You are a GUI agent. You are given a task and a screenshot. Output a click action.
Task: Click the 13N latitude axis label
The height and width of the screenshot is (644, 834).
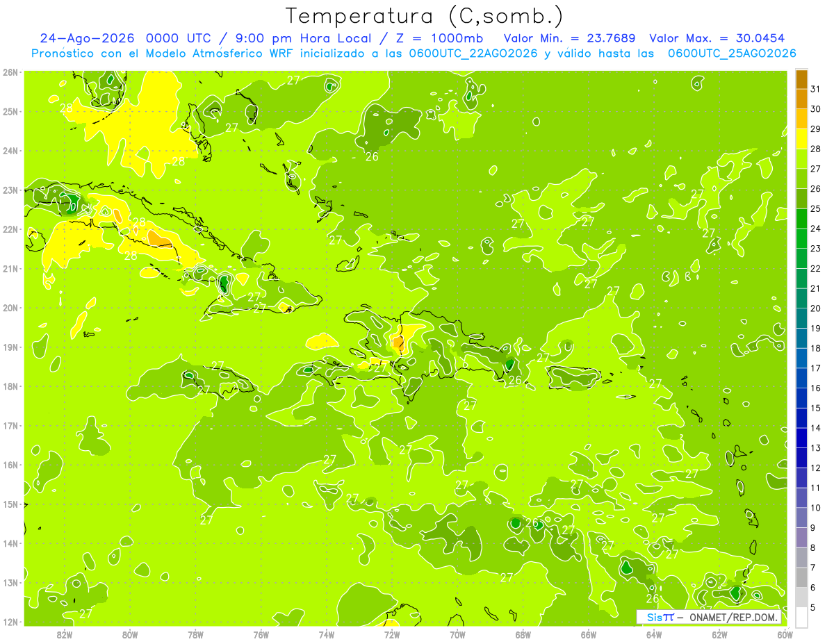pyautogui.click(x=10, y=583)
